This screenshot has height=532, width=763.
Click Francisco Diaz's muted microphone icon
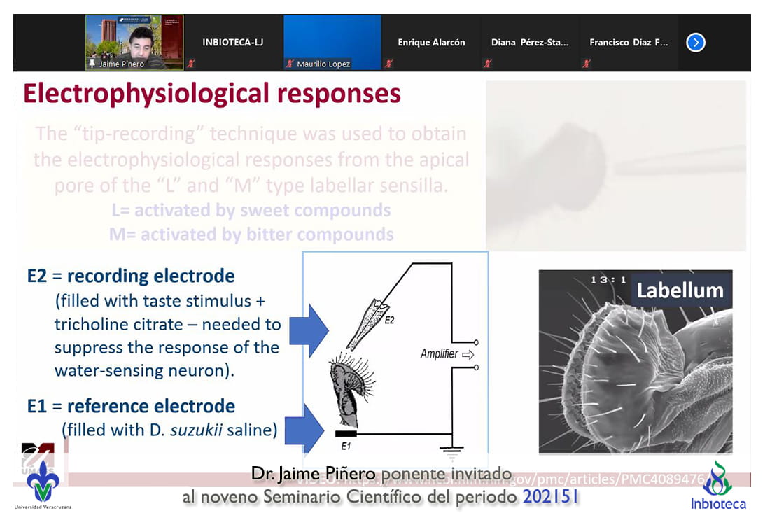tap(587, 64)
